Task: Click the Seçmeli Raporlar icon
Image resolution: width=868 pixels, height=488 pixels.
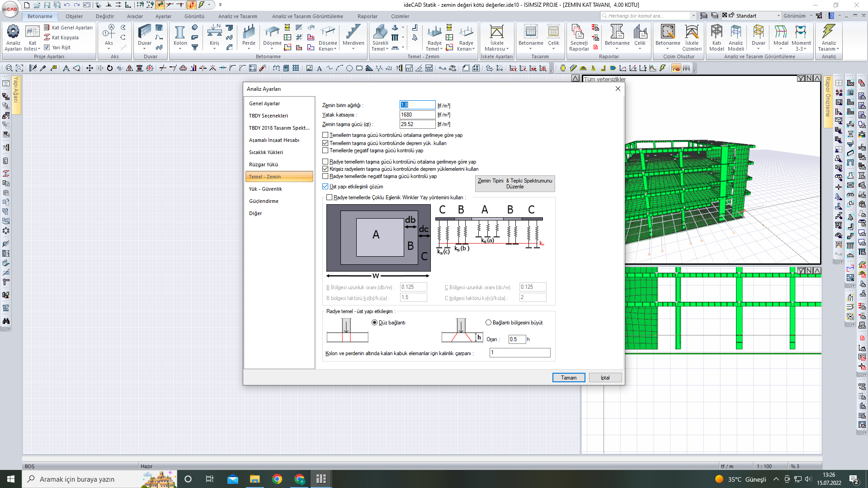Action: point(579,33)
